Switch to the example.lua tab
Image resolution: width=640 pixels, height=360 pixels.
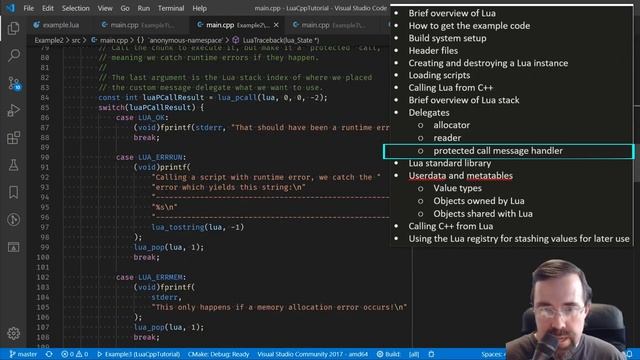click(61, 25)
